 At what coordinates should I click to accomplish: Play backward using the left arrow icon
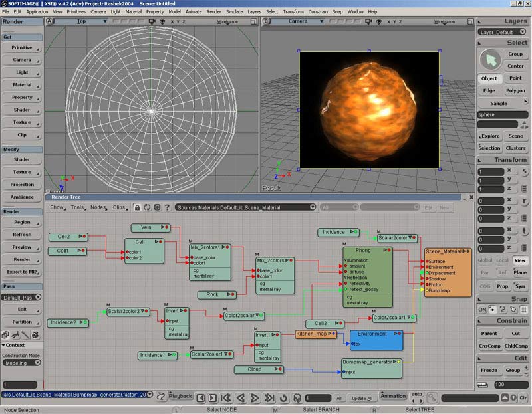pyautogui.click(x=241, y=398)
